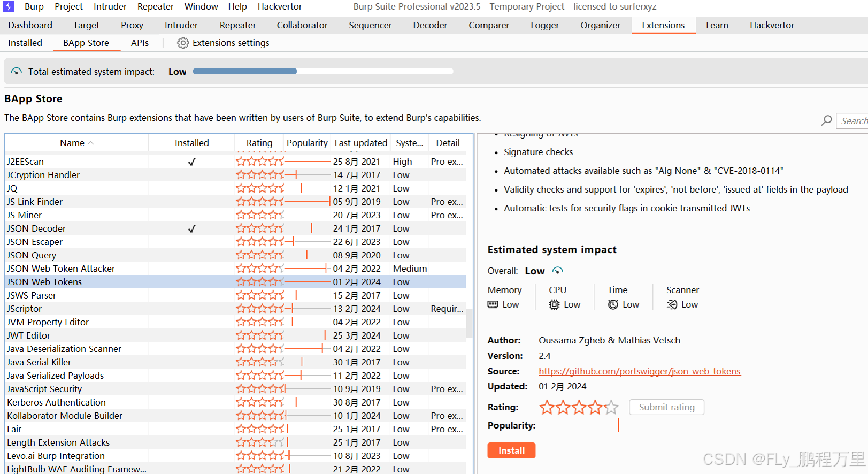Viewport: 868px width, 474px height.
Task: Click the Popularity bar in details pane
Action: (x=579, y=425)
